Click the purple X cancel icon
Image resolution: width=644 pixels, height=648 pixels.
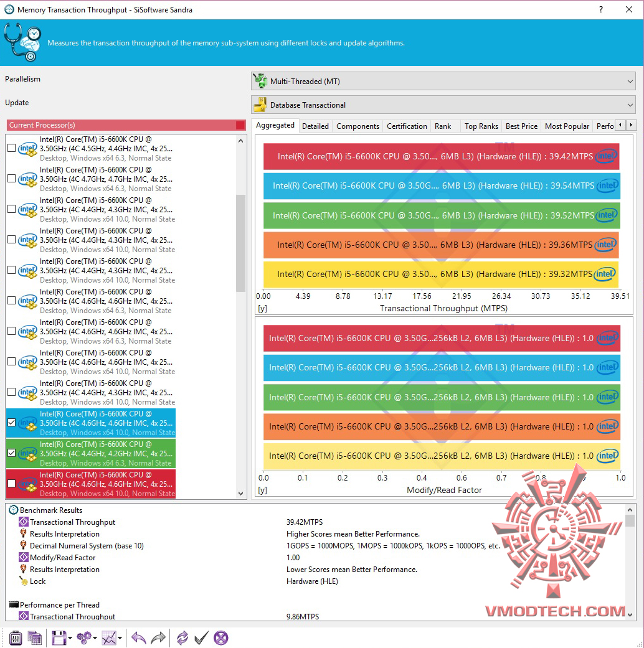pyautogui.click(x=221, y=638)
